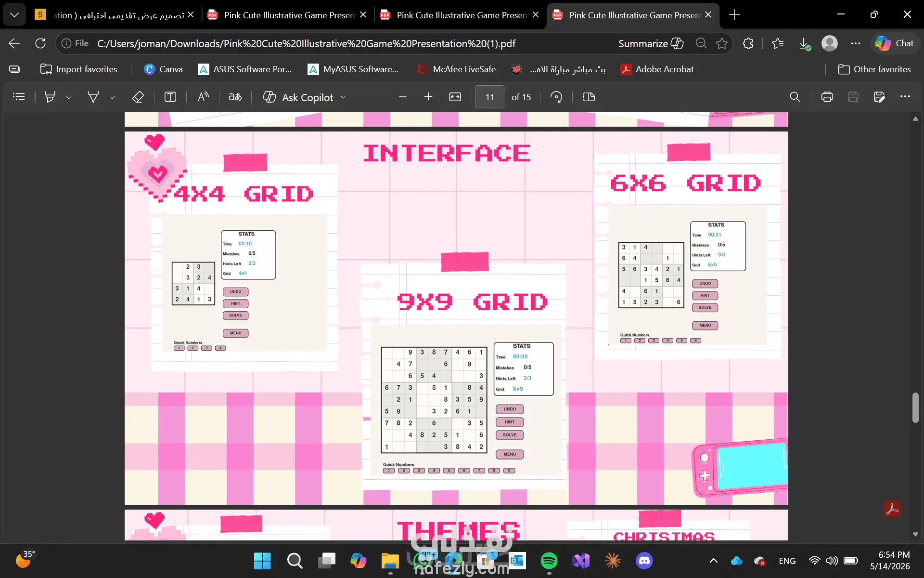
Task: Open Discord from the taskbar
Action: 644,561
